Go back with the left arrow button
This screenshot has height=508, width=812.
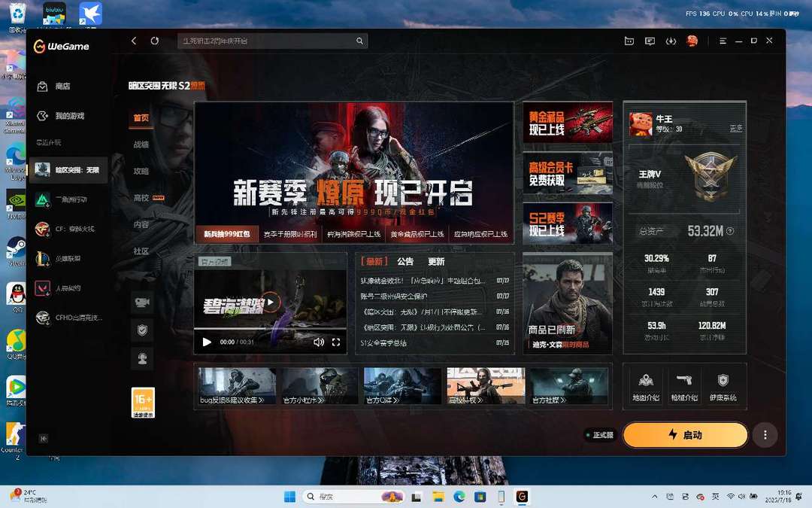click(134, 41)
